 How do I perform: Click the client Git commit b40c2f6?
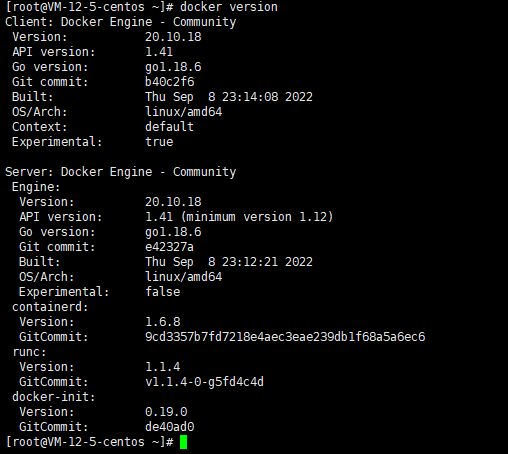tap(169, 82)
